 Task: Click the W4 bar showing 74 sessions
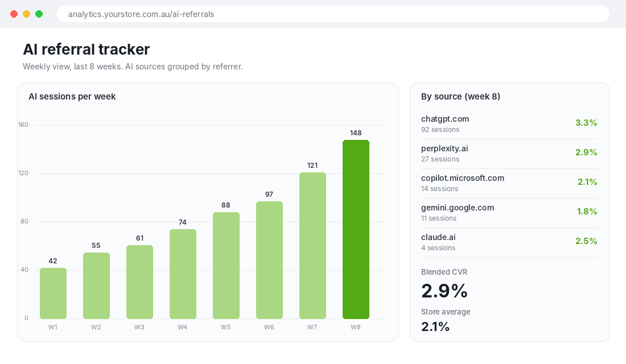183,274
